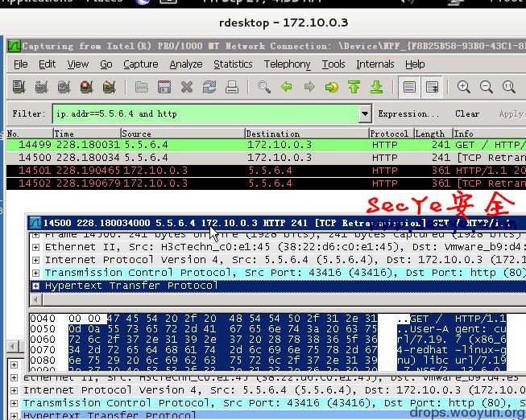The width and height of the screenshot is (526, 420).
Task: Click the zoom in magnifier icon
Action: (x=464, y=87)
